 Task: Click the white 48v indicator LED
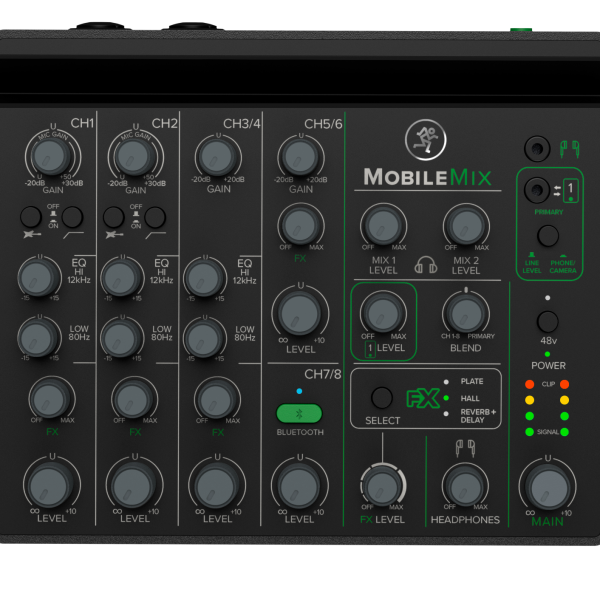click(548, 298)
